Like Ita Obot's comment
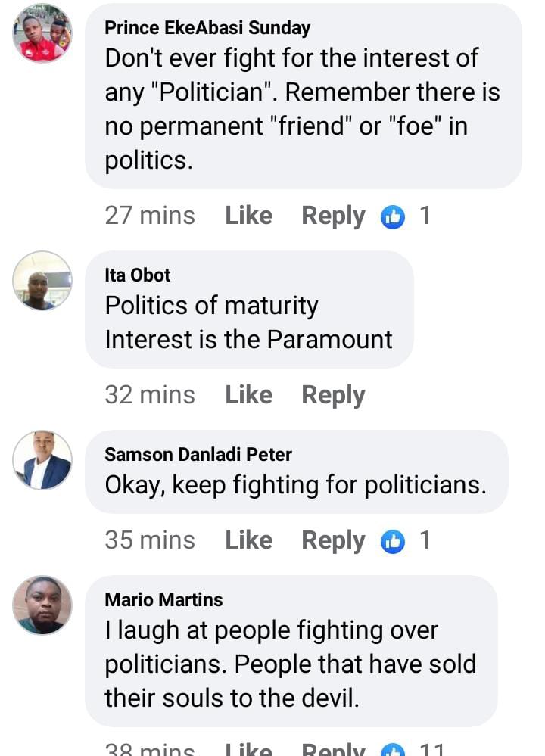545x756 pixels. (248, 395)
